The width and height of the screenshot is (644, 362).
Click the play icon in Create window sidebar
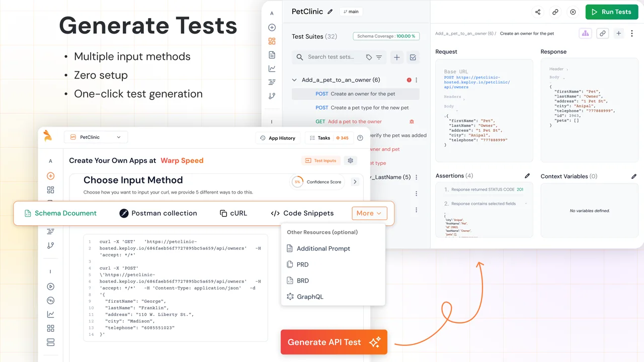(50, 287)
